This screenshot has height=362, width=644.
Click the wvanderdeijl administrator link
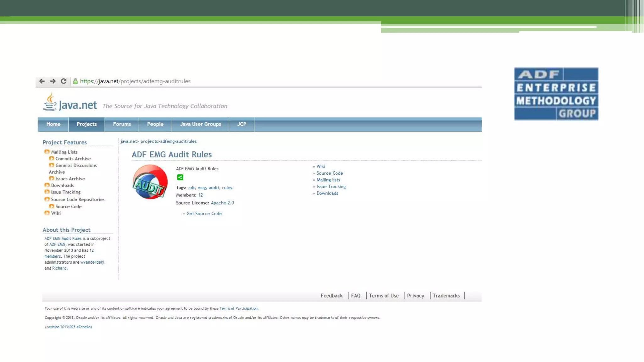[x=92, y=262]
